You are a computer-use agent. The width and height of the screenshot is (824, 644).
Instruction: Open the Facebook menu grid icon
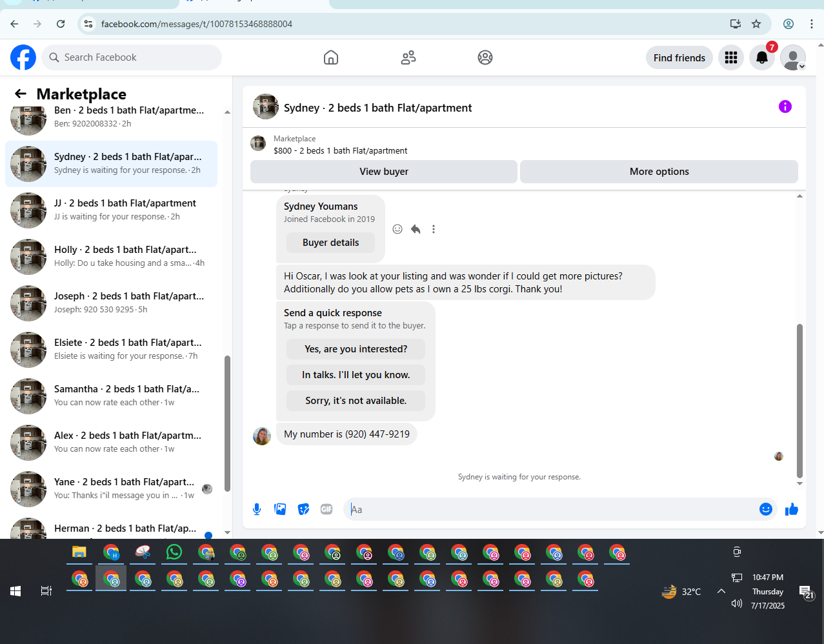point(731,57)
